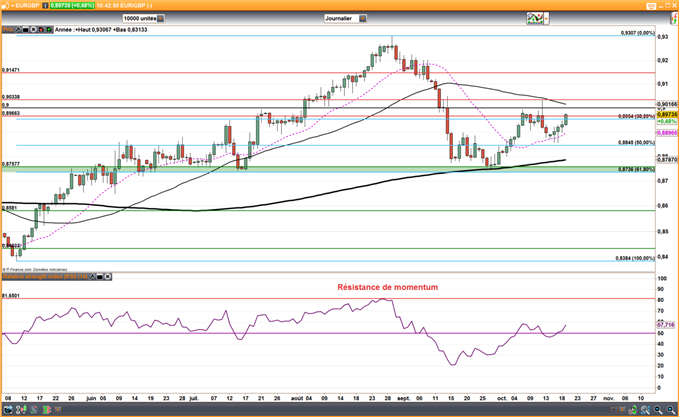
Task: Open the backtest chart icon in the toolbar
Action: (x=535, y=19)
